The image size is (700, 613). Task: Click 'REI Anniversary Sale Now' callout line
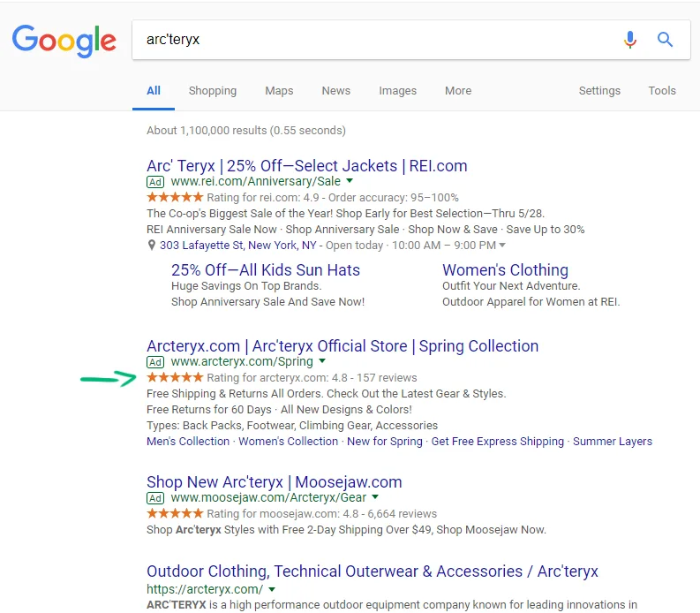365,230
